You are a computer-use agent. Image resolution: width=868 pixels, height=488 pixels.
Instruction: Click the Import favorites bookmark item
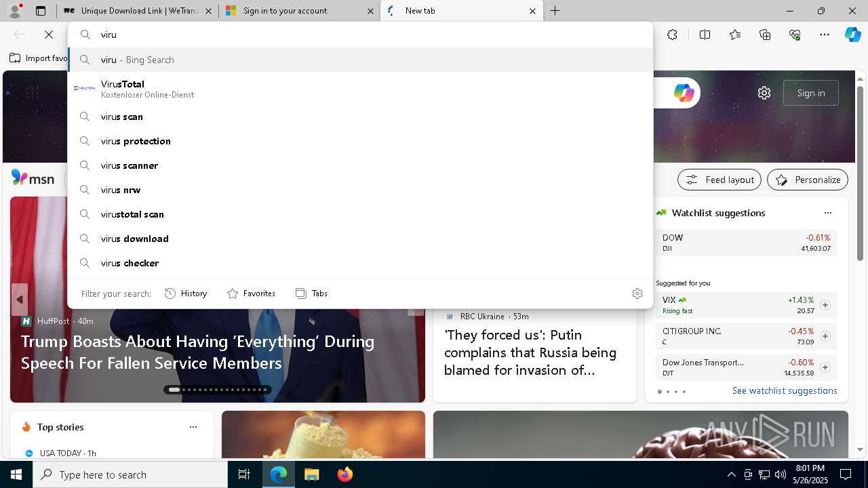pos(39,58)
